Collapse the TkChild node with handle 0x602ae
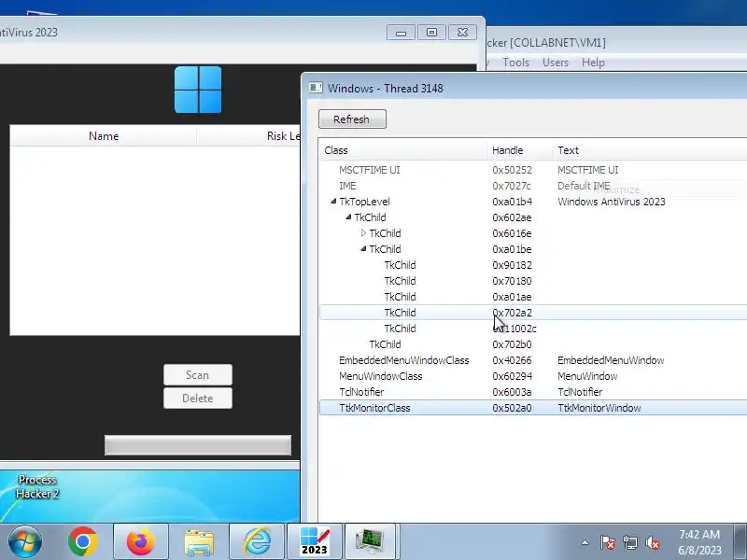 point(348,217)
